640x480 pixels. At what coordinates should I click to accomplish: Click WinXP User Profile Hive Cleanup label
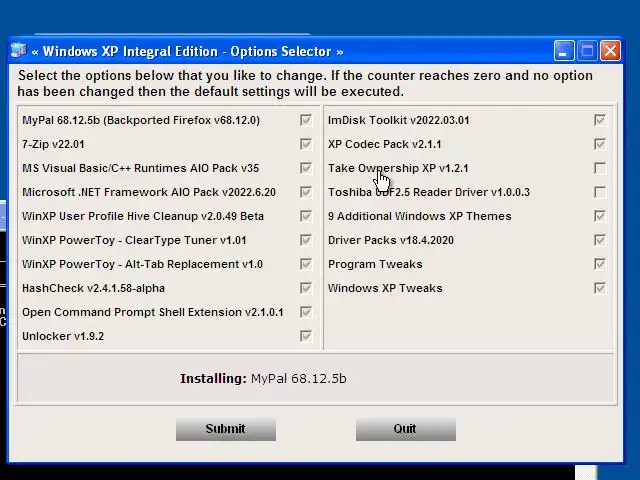[143, 216]
